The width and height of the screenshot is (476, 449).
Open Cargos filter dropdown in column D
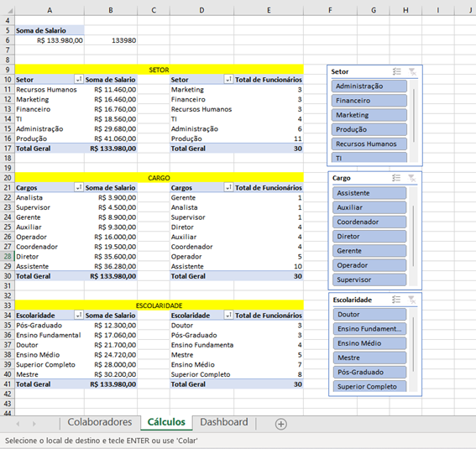pyautogui.click(x=228, y=187)
